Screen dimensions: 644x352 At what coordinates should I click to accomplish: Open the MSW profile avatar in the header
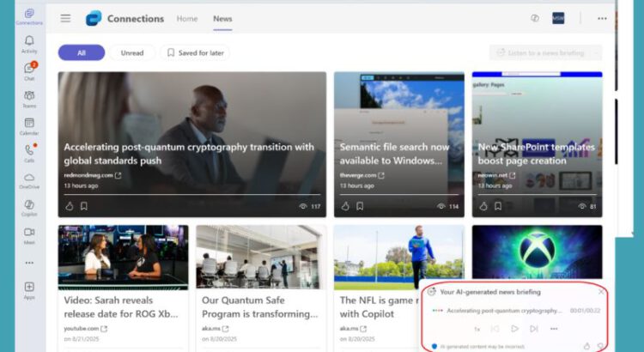coord(558,18)
